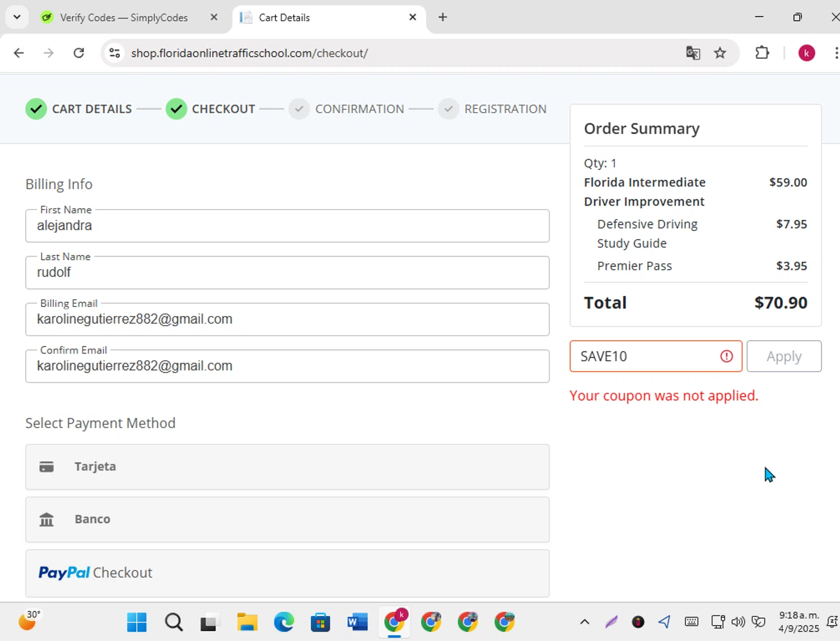Viewport: 840px width, 641px height.
Task: Click the Confirmation step indicator
Action: 299,109
